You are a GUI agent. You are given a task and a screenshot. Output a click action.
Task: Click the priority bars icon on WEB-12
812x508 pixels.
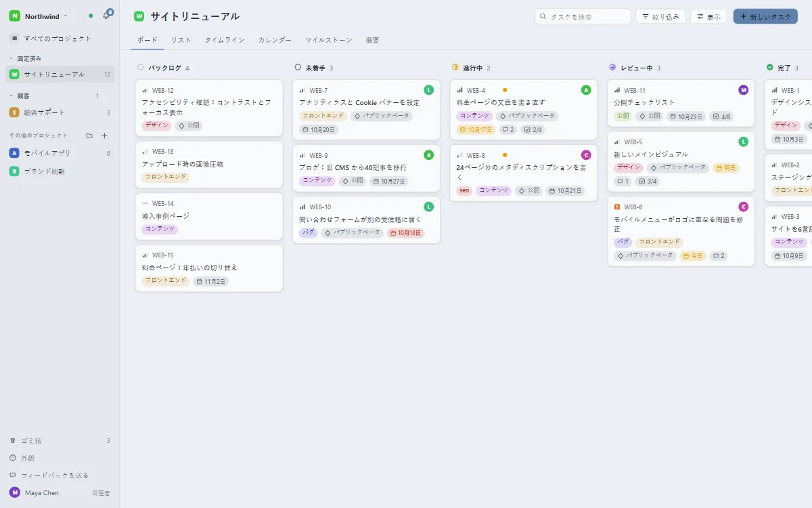pyautogui.click(x=145, y=90)
